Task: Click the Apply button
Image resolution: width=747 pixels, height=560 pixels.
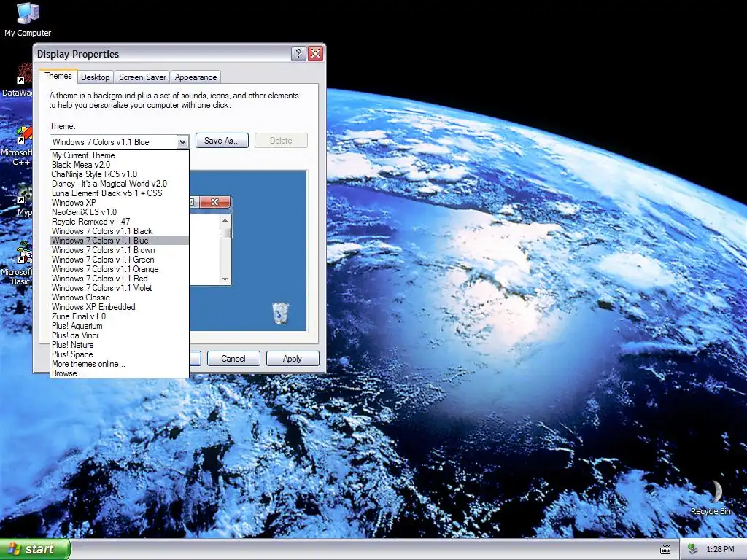Action: [x=293, y=359]
